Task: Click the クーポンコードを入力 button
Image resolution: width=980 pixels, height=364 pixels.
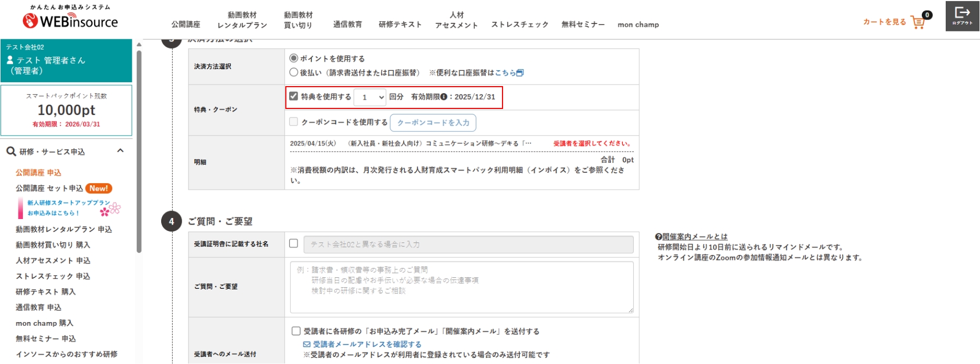Action: click(433, 123)
